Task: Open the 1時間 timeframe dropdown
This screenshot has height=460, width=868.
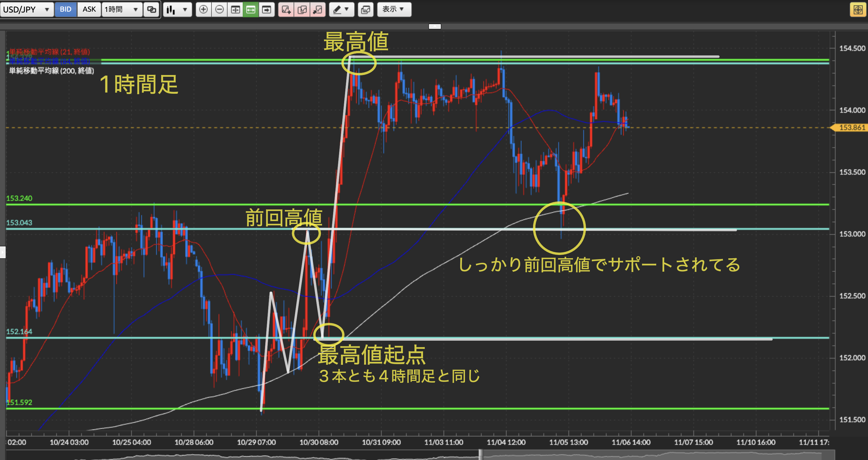Action: (121, 10)
